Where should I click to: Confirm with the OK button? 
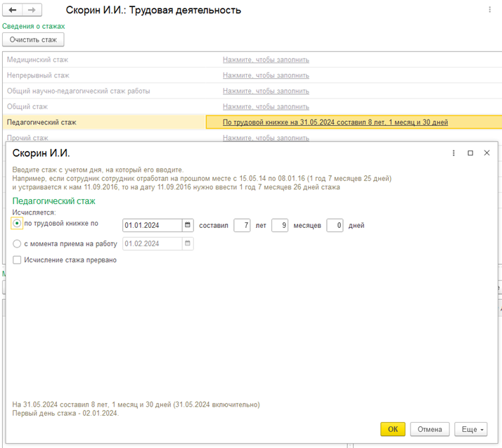pos(393,429)
